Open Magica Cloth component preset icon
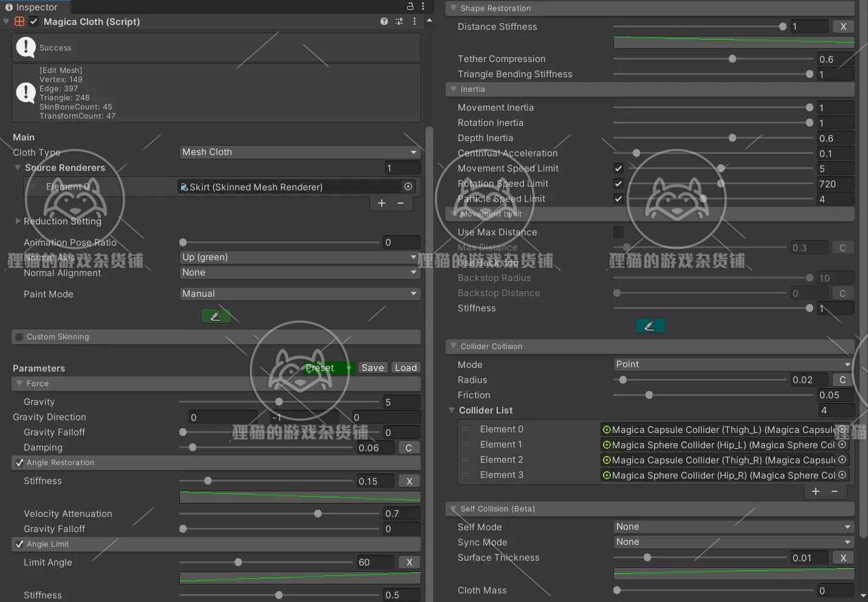 coord(399,21)
